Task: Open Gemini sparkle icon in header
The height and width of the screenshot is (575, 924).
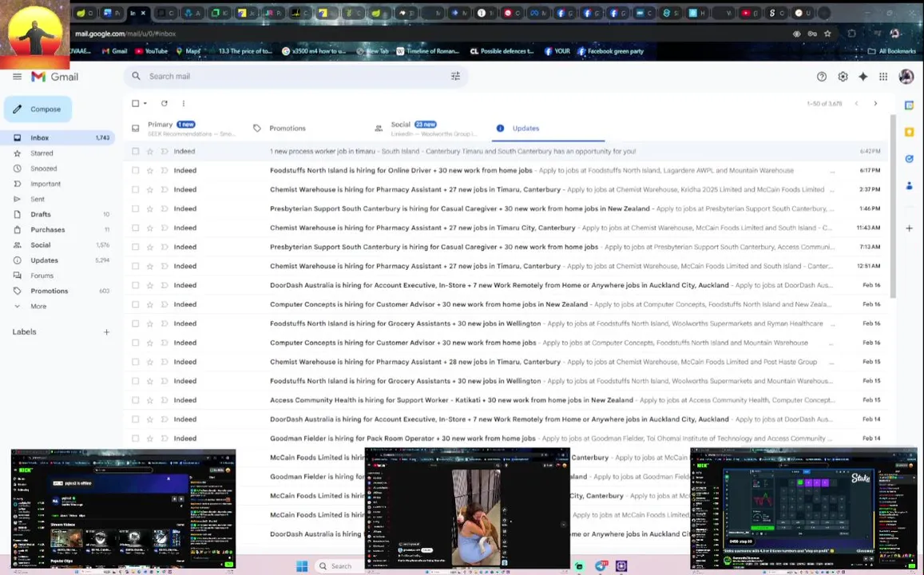Action: [863, 77]
